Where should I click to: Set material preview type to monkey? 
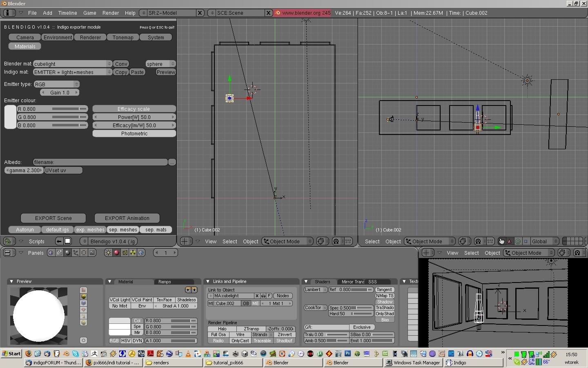[84, 310]
